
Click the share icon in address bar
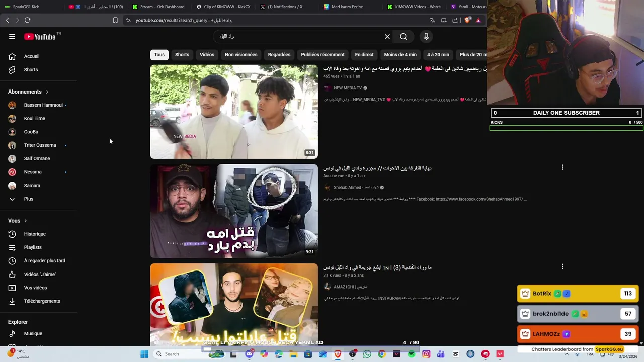click(x=455, y=20)
